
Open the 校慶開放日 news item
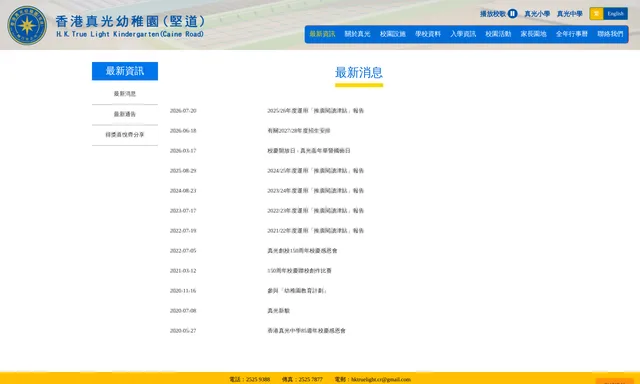pyautogui.click(x=309, y=151)
